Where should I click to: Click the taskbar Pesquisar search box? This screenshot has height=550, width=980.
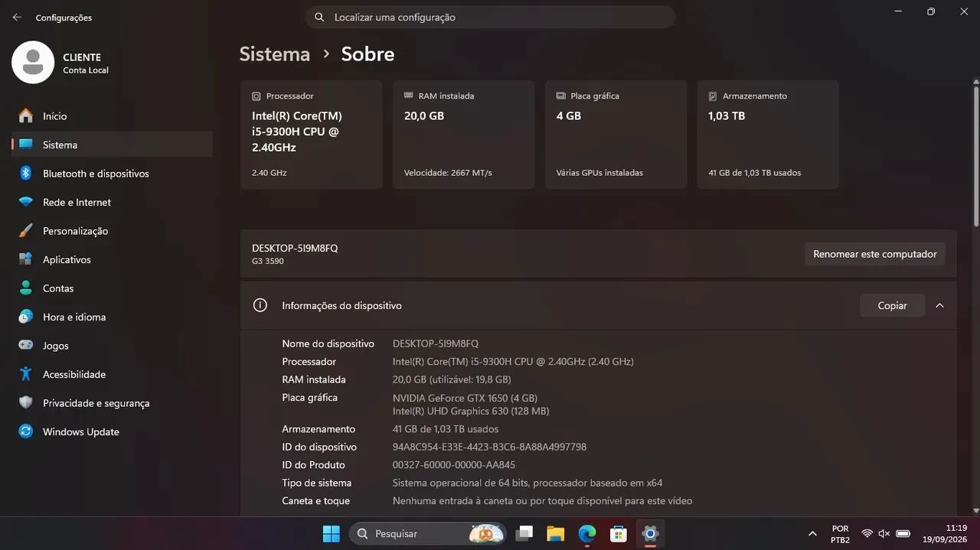click(428, 533)
